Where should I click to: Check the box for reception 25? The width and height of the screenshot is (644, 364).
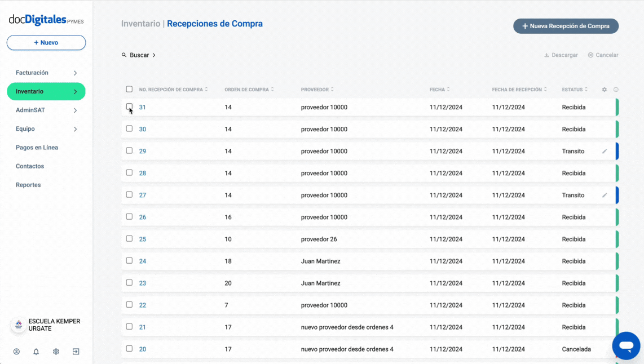tap(129, 238)
